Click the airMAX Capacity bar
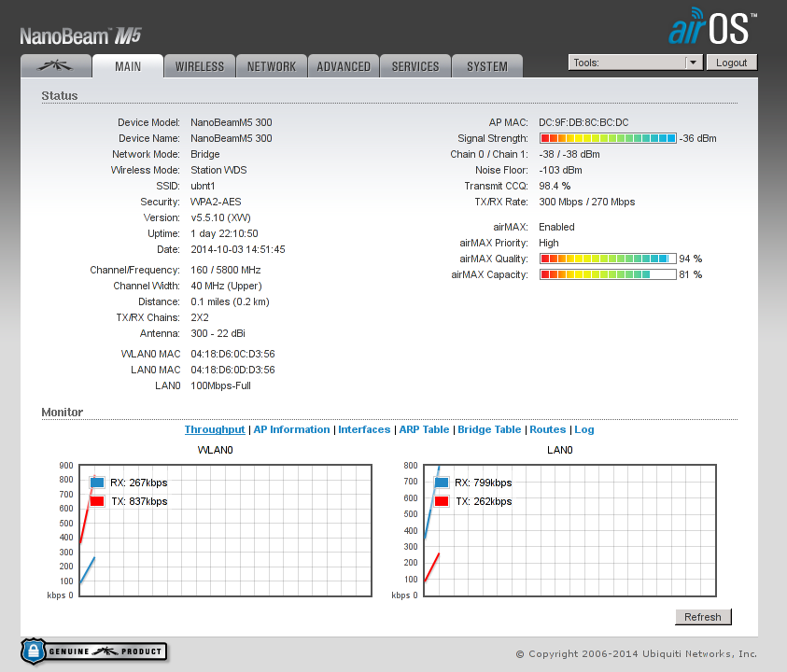The height and width of the screenshot is (672, 787). 608,274
